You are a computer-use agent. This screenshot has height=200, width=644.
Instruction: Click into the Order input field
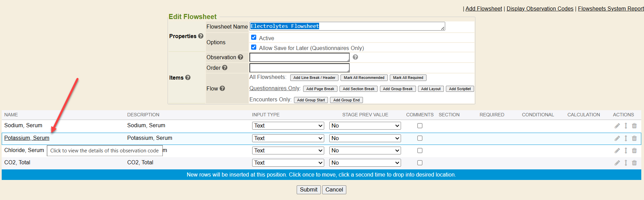point(299,68)
